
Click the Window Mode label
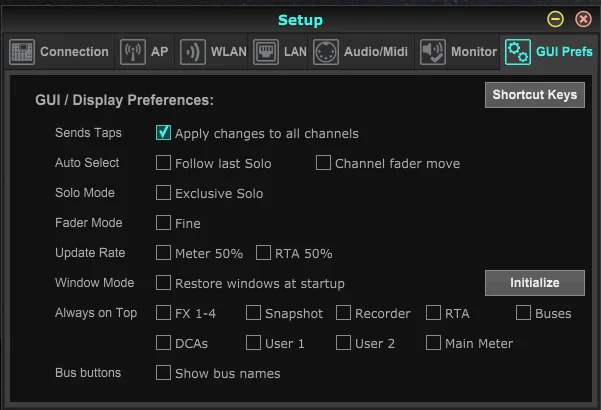(x=95, y=282)
